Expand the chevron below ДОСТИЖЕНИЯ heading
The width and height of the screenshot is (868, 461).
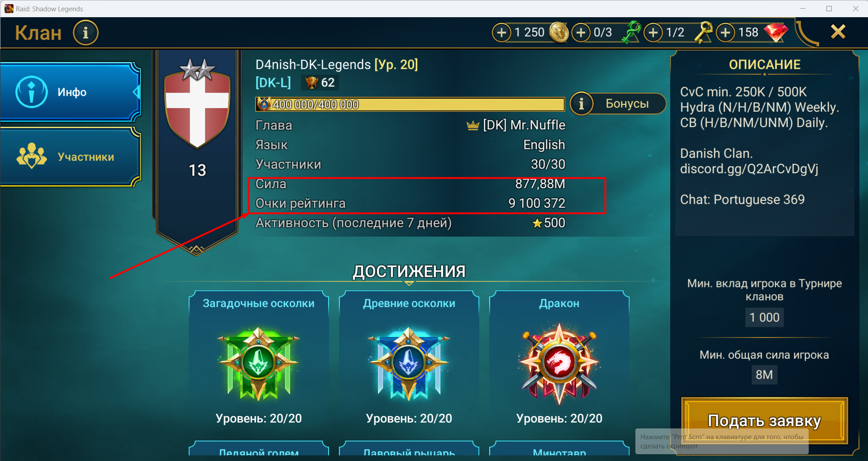(409, 283)
